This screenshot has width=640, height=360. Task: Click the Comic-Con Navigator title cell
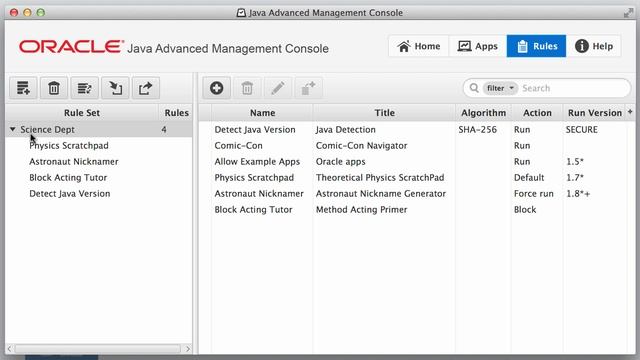(361, 145)
